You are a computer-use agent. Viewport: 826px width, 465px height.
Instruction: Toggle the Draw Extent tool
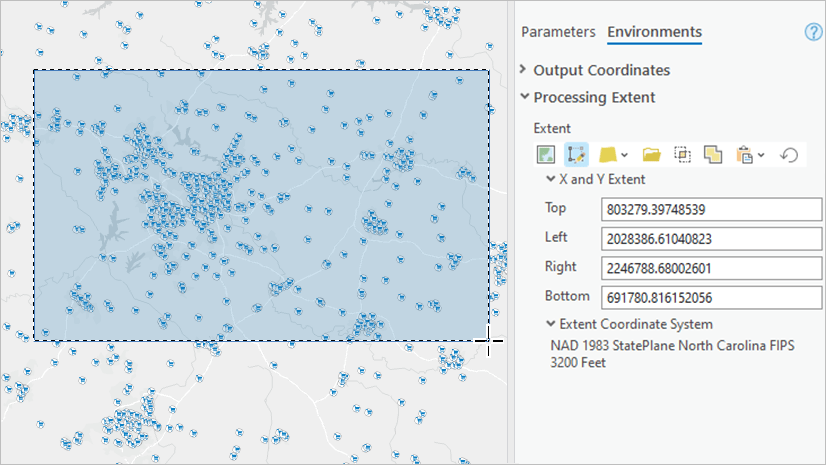(576, 155)
